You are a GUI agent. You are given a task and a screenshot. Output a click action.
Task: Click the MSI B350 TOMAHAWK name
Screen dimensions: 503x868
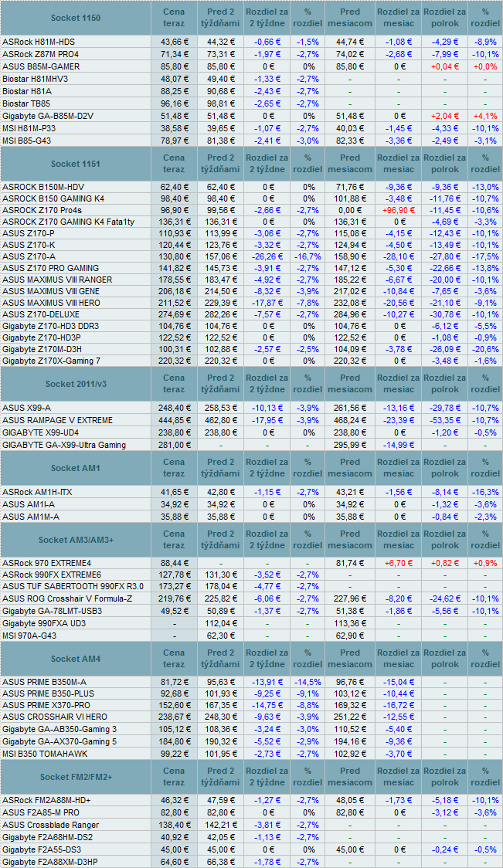point(45,754)
